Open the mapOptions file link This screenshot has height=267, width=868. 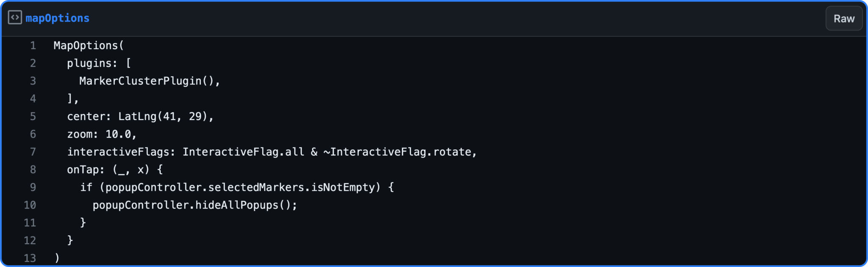coord(57,18)
